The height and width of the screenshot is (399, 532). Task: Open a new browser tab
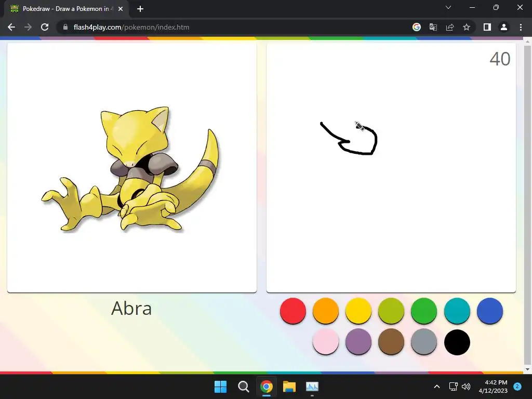[140, 9]
